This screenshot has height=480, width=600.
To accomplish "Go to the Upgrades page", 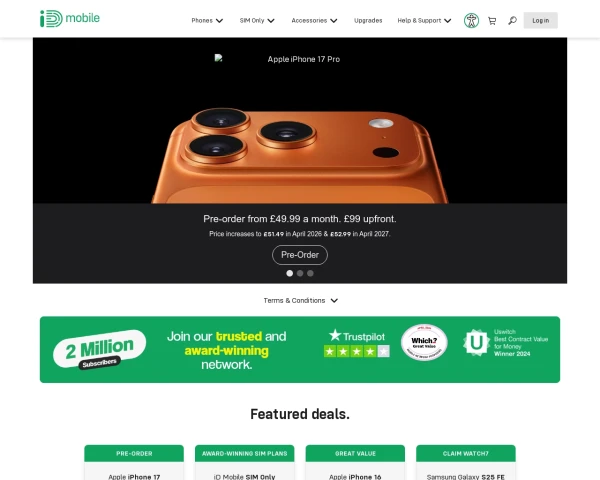I will click(368, 21).
